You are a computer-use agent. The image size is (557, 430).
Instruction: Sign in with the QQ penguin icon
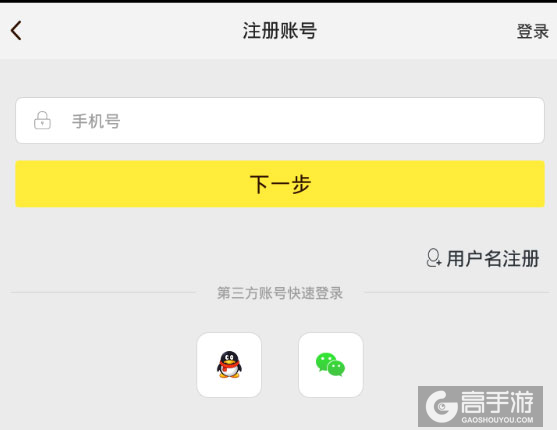[229, 365]
